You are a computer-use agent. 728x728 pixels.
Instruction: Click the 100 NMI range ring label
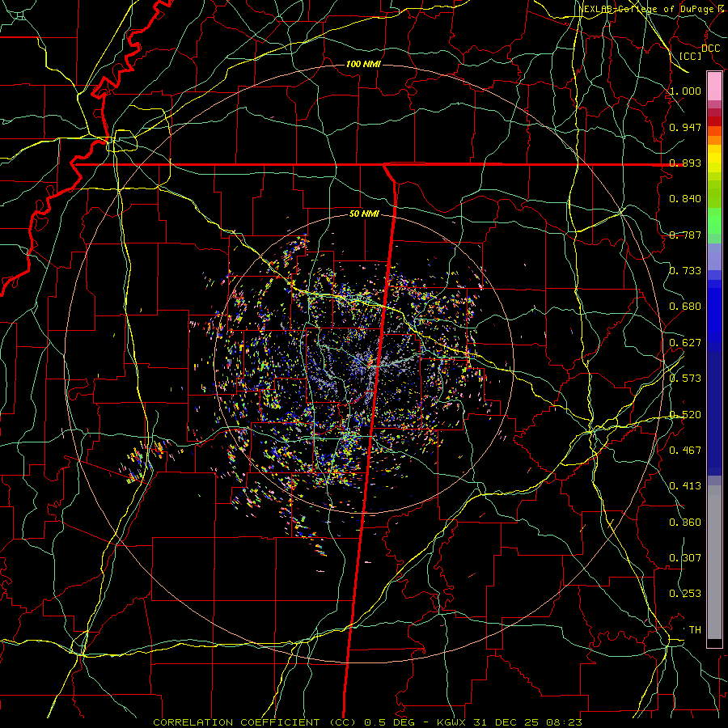click(363, 64)
